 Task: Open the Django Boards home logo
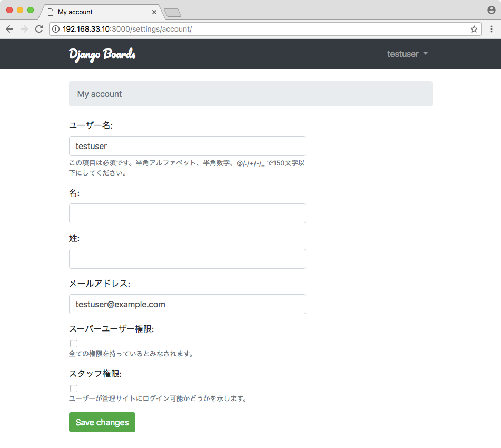click(x=102, y=54)
